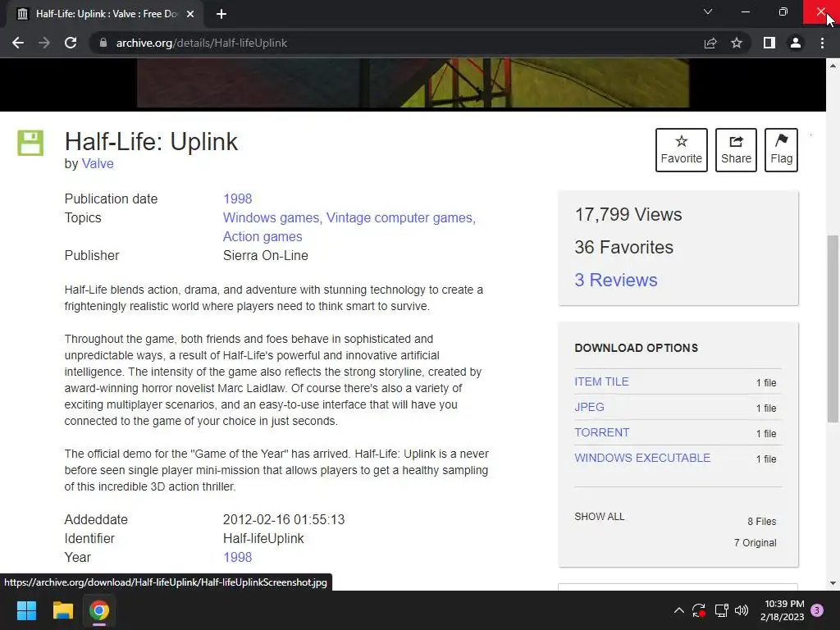Reload the archive.org page
The height and width of the screenshot is (630, 840).
71,43
